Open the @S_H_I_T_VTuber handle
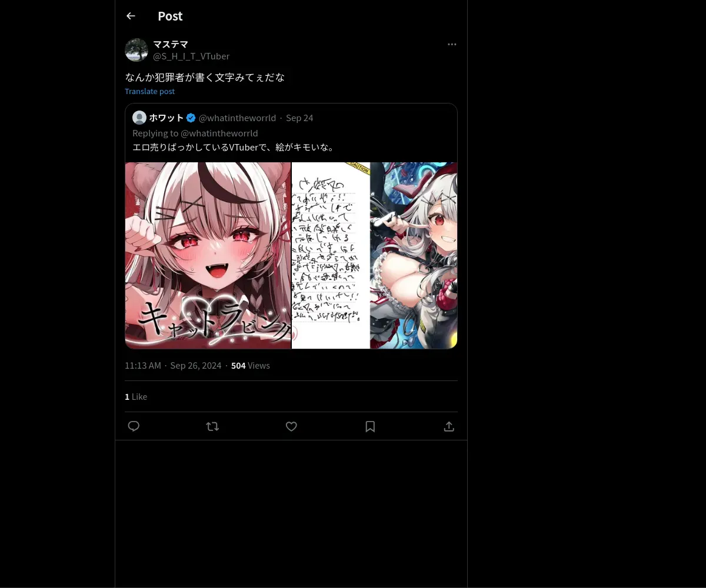 191,56
